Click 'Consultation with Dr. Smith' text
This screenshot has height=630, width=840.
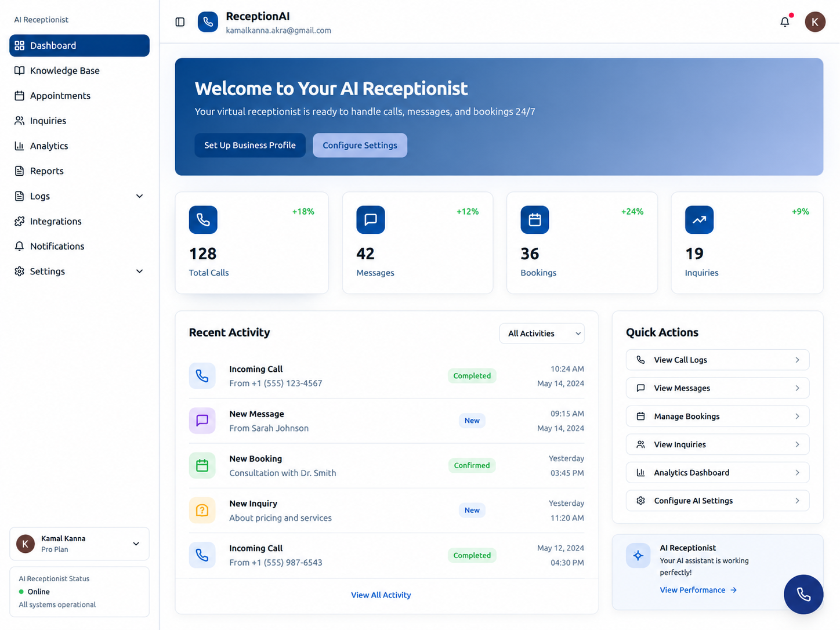pyautogui.click(x=283, y=473)
